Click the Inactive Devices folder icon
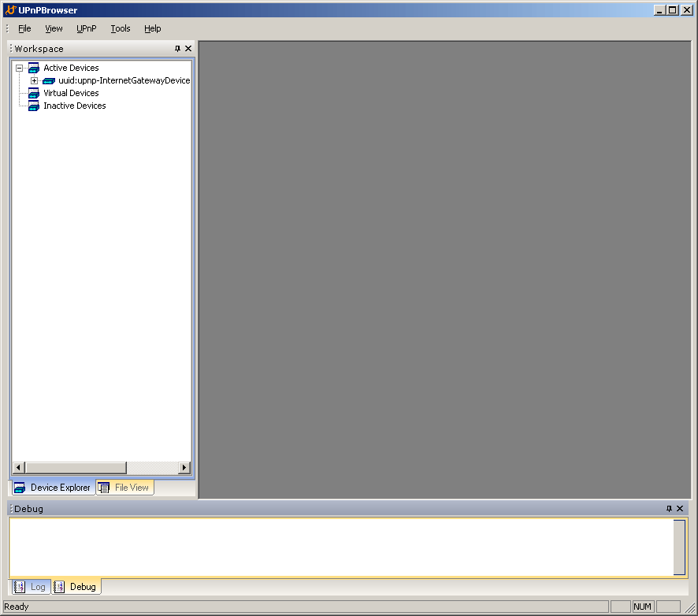This screenshot has width=698, height=616. pyautogui.click(x=34, y=106)
